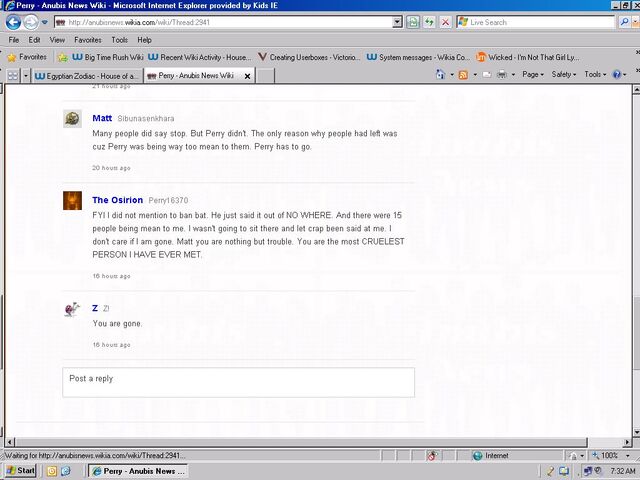The height and width of the screenshot is (480, 640).
Task: Open the Safety dropdown in command bar
Action: [564, 74]
